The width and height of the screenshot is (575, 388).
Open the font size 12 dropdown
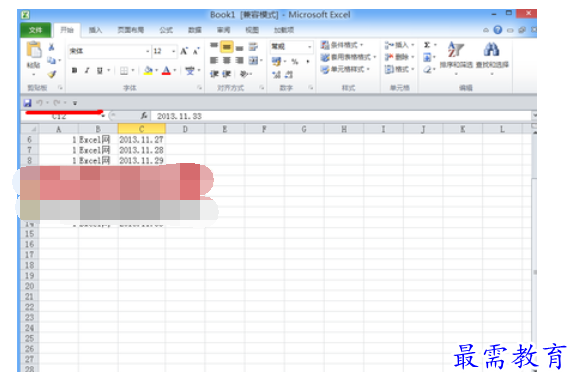[173, 51]
